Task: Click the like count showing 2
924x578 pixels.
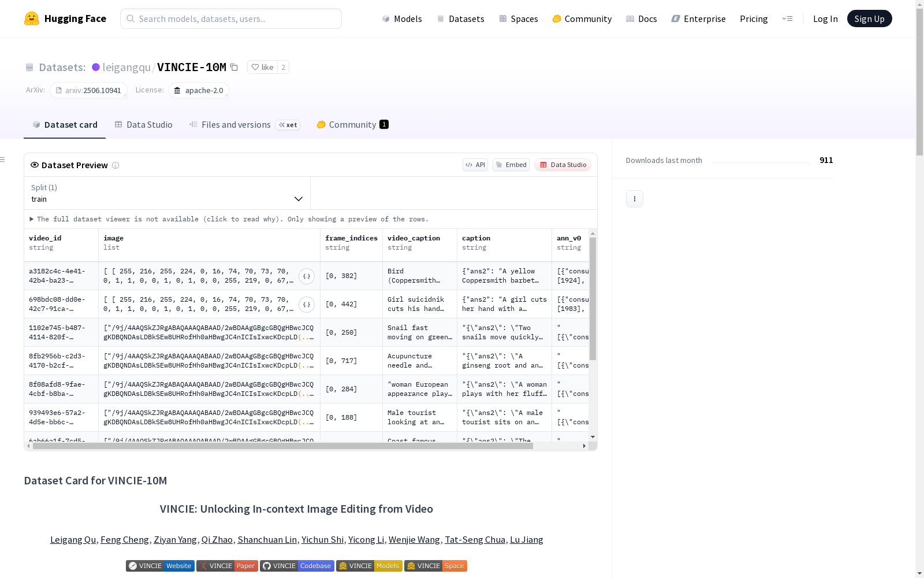Action: (x=283, y=67)
